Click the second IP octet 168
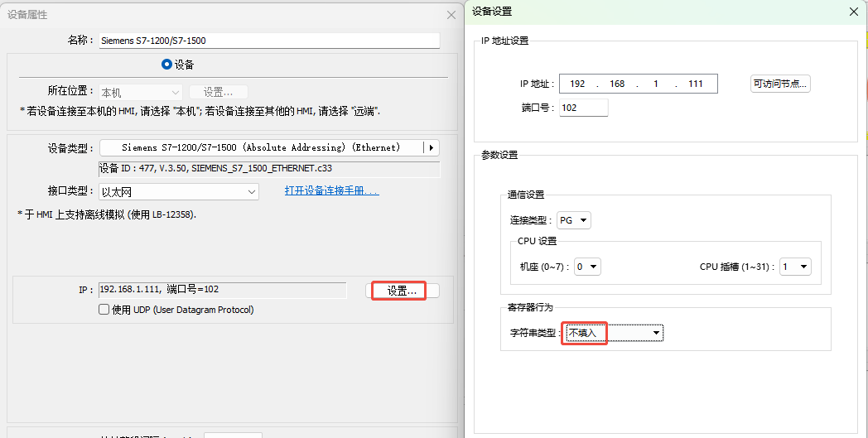Screen dimensions: 868x438 pos(618,84)
